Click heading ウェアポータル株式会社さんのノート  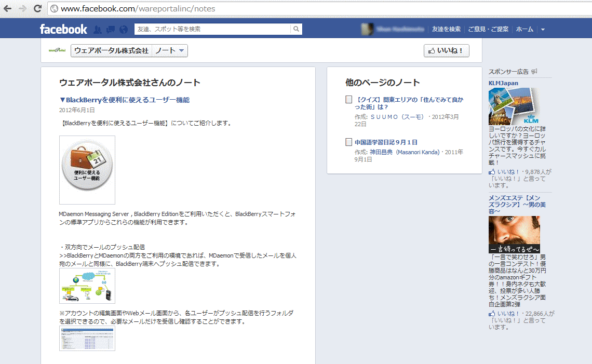129,83
